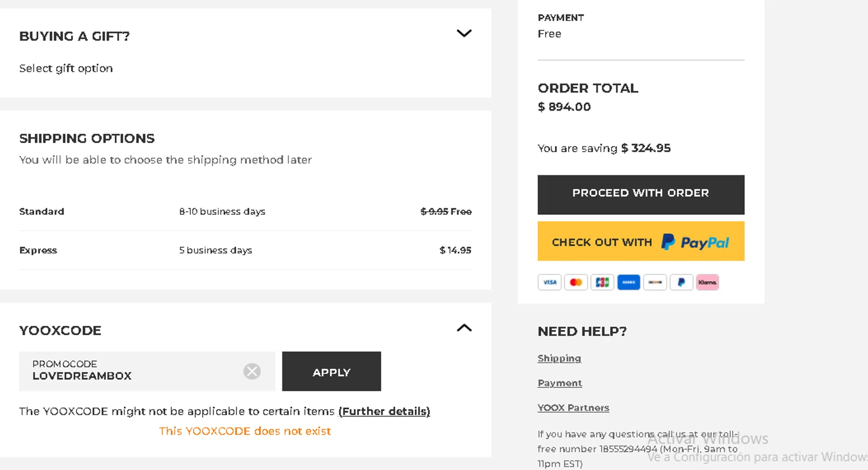Select the Express shipping row
The width and height of the screenshot is (868, 470).
tap(245, 251)
